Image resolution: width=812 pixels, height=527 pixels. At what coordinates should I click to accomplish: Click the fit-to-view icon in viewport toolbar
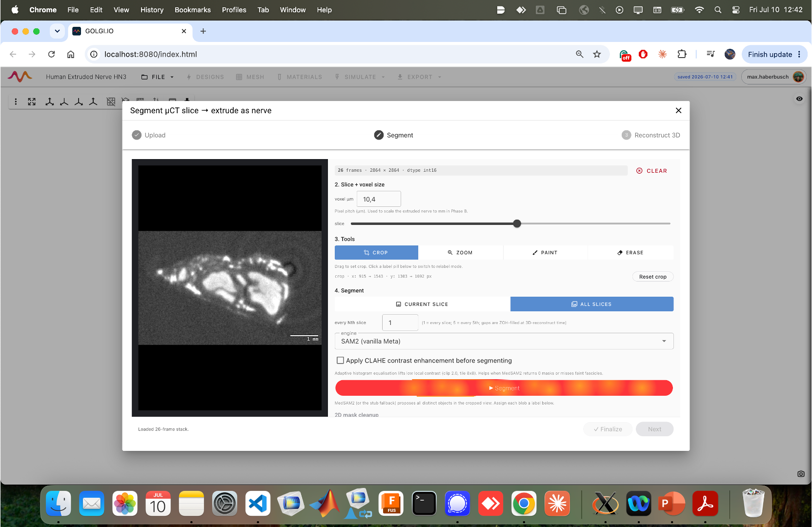(32, 101)
